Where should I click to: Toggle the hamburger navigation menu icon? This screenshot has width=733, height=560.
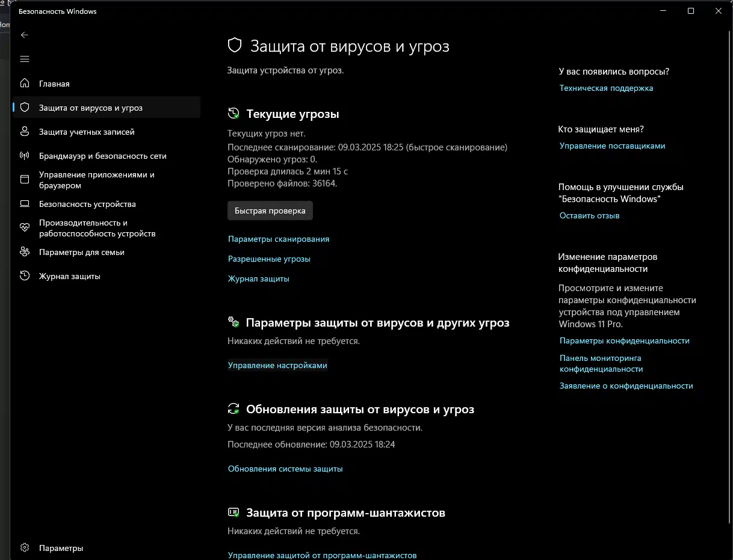(x=25, y=59)
